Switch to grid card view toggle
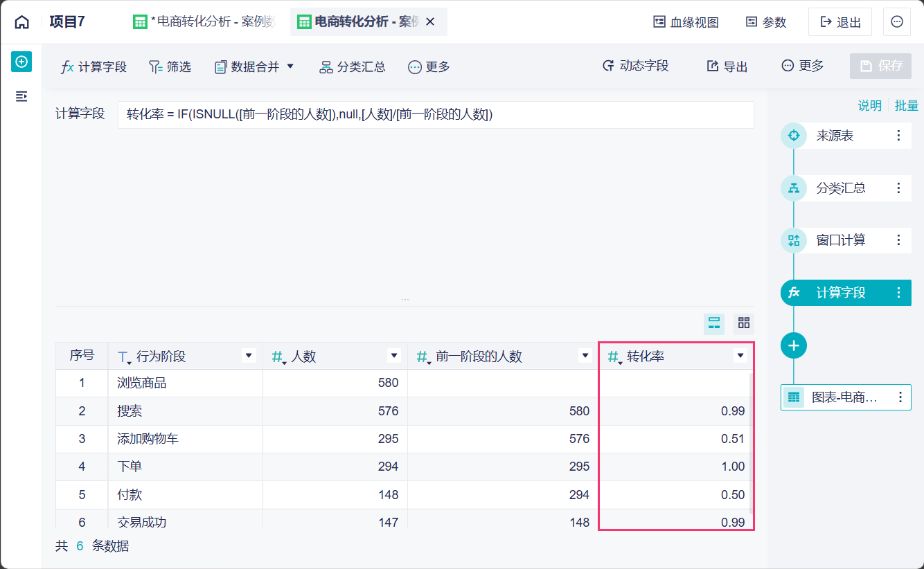 click(x=744, y=323)
